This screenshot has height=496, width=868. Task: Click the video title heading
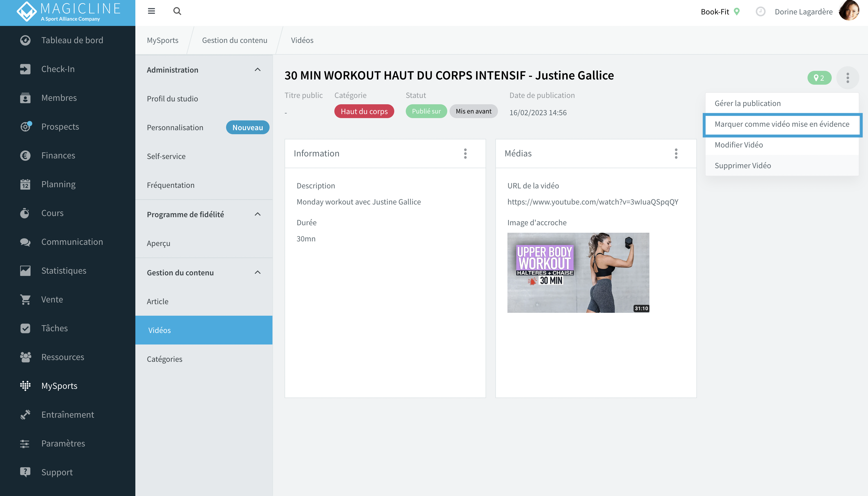[x=449, y=75]
